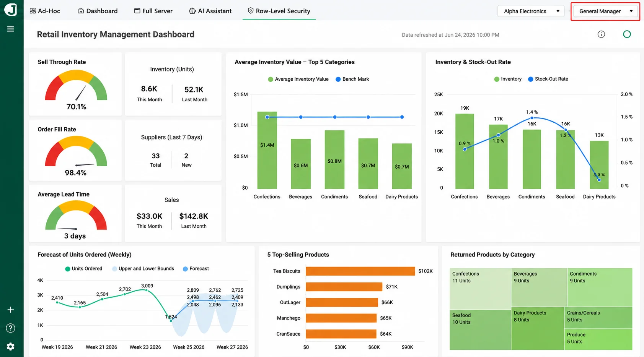Viewport: 644px width, 357px height.
Task: Click the $142.8K Last Month sales value
Action: [x=194, y=216]
